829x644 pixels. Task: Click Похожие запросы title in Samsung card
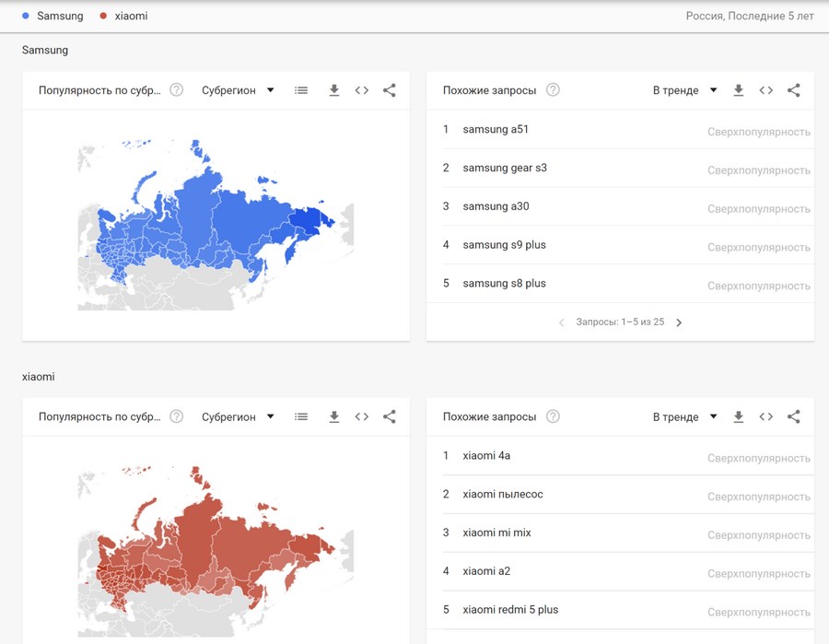point(490,90)
